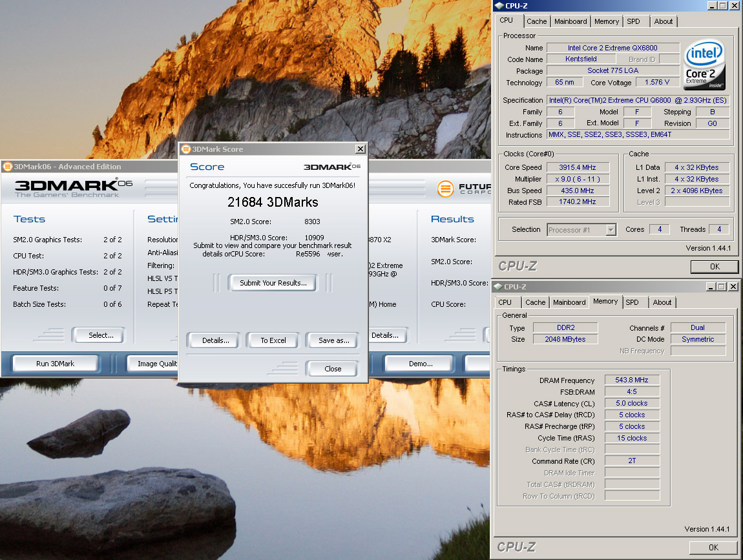Switch to Cache tab in lower CPU-Z

click(536, 302)
